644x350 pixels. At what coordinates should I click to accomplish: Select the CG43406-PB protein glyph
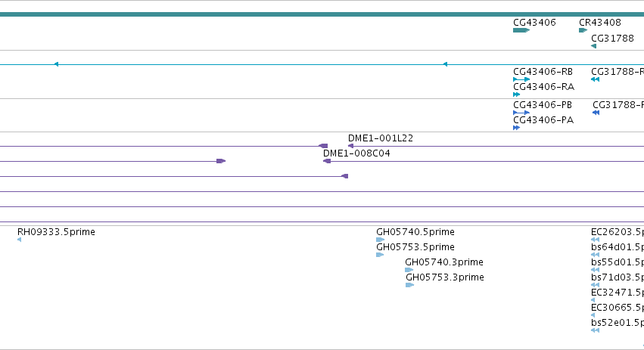[x=521, y=113]
